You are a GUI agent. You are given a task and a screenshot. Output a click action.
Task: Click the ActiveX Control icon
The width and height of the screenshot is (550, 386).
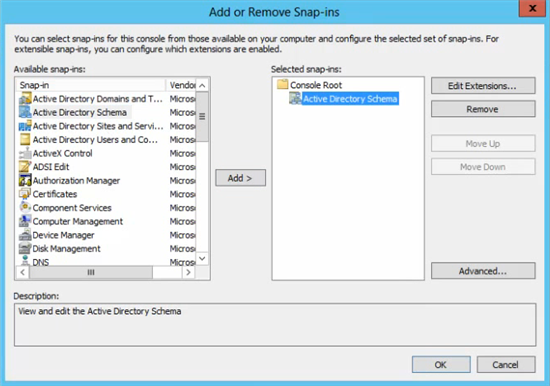25,153
